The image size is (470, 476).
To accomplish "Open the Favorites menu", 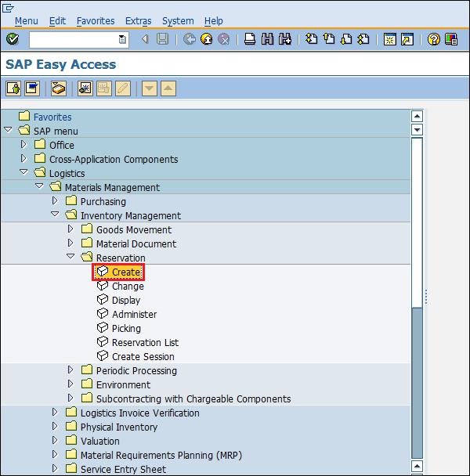I will pyautogui.click(x=96, y=21).
